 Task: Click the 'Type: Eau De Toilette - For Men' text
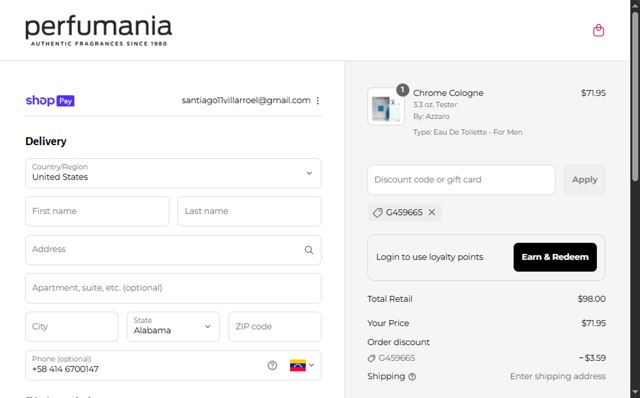[467, 132]
